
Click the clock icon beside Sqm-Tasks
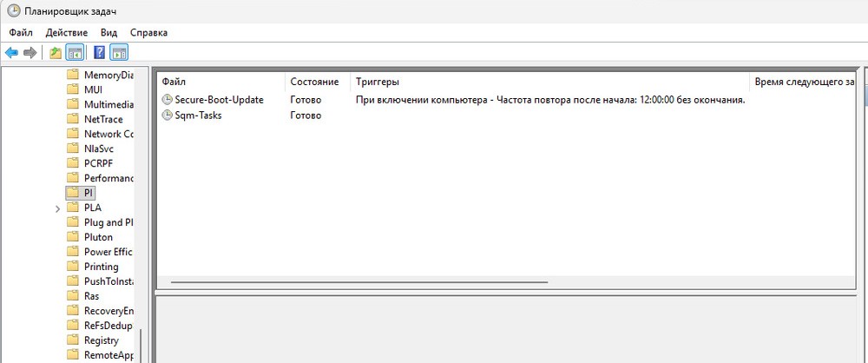coord(168,115)
